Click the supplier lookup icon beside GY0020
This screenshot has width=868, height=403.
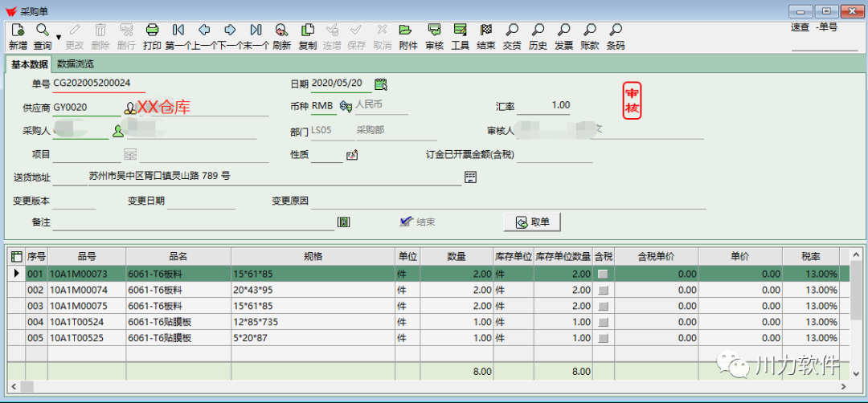tap(129, 108)
